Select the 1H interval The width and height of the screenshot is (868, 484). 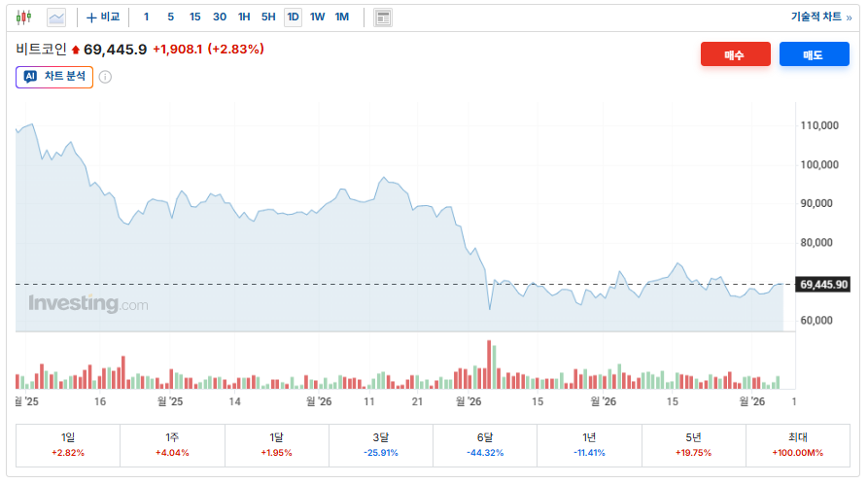244,17
